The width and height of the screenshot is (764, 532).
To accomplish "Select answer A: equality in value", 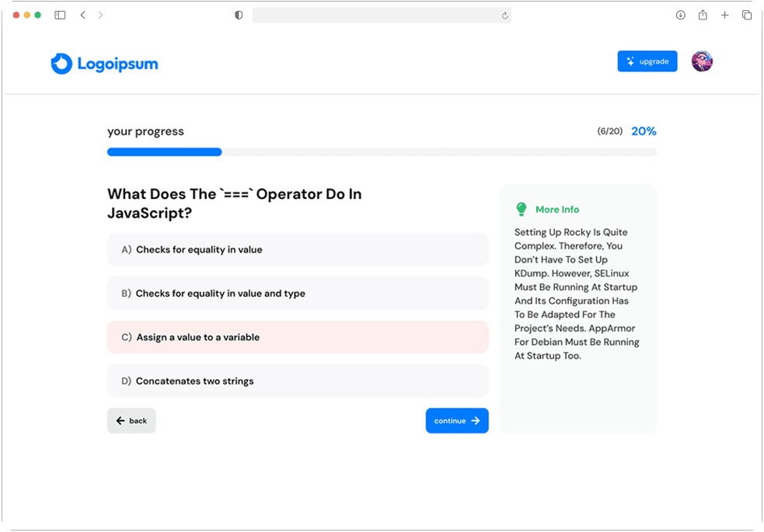I will point(298,250).
